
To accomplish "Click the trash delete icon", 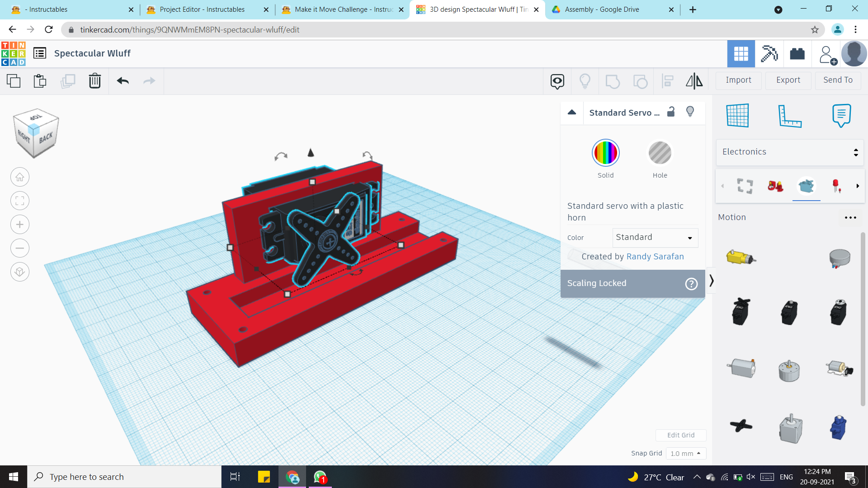I will click(x=94, y=81).
